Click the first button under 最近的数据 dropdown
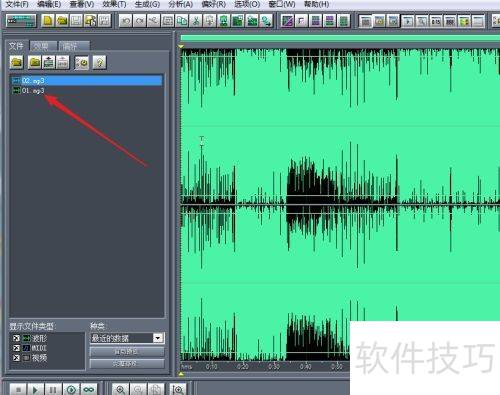Viewport: 500px width, 395px height. (x=127, y=352)
